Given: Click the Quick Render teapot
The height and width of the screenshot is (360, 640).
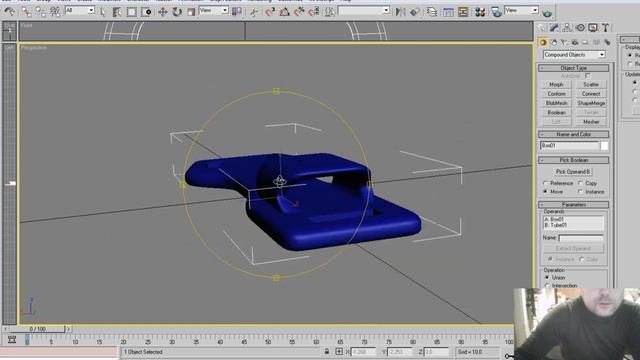Looking at the screenshot, I should coord(547,13).
